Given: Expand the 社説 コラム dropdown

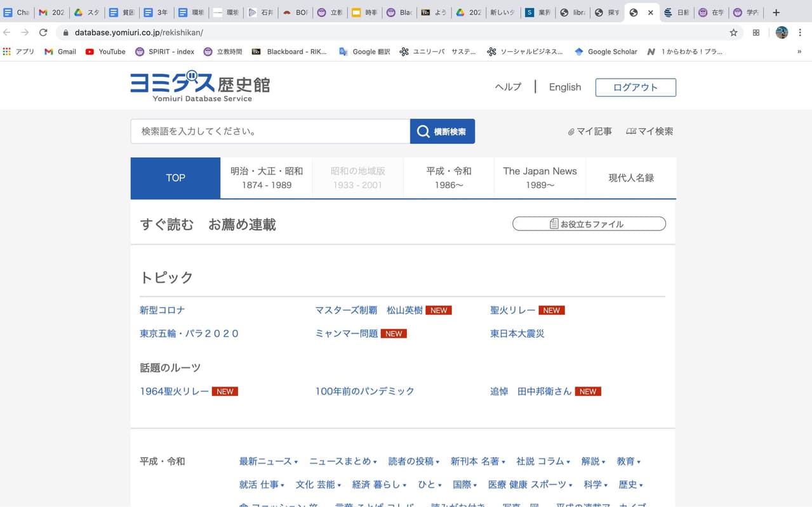Looking at the screenshot, I should click(543, 461).
